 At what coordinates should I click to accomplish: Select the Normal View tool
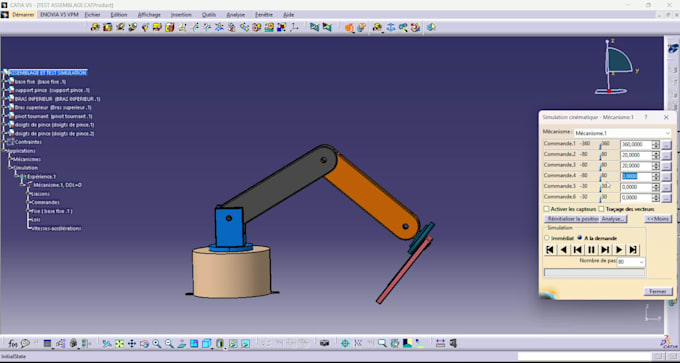click(182, 343)
